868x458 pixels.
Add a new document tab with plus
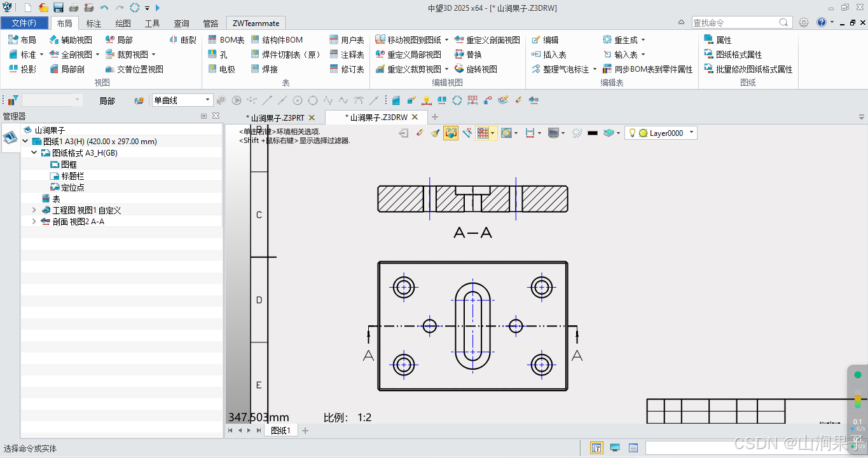point(435,118)
